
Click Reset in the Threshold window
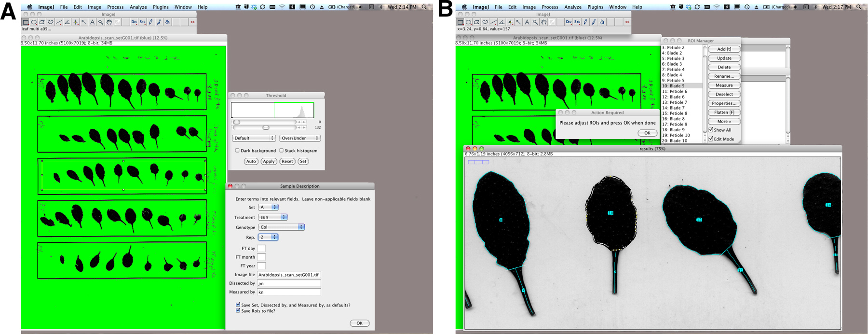(x=287, y=161)
